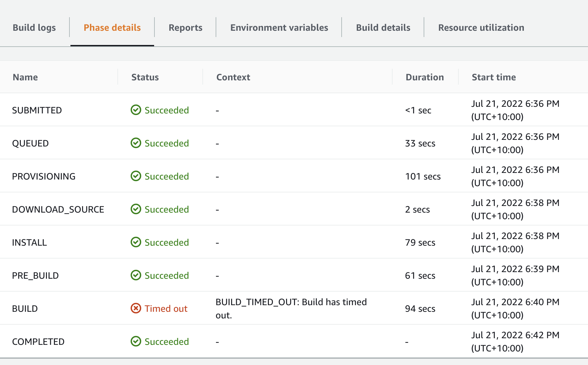Screen dimensions: 588x365
Task: Click the Timed out status text
Action: point(166,308)
